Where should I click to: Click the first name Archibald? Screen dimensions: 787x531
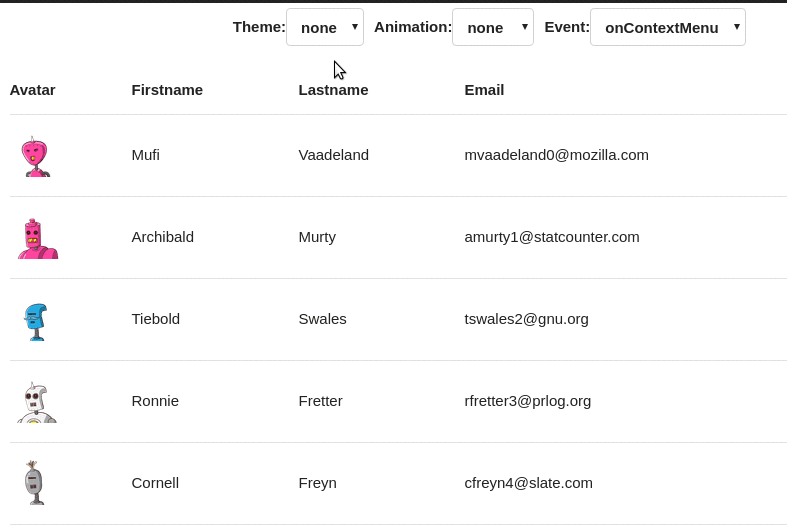163,236
